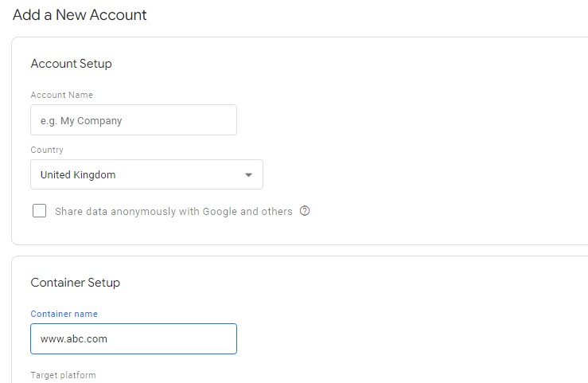Click the Country dropdown arrow caret
Image resolution: width=588 pixels, height=383 pixels.
coord(248,175)
